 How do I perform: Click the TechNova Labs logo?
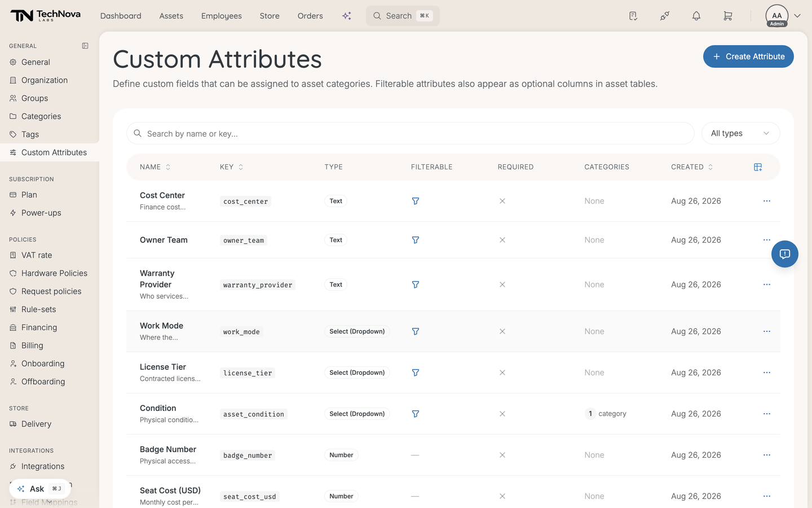click(46, 16)
